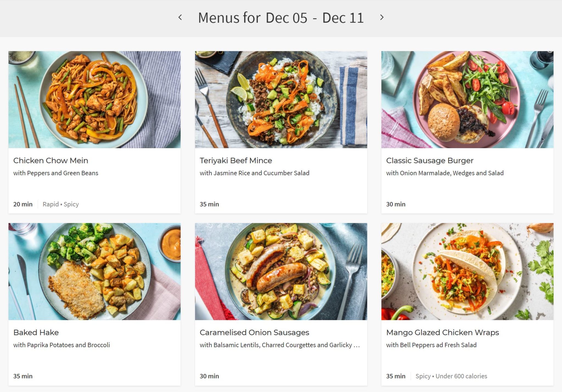Image resolution: width=562 pixels, height=392 pixels.
Task: Click the Menus for Dec 05 - Dec 11 heading
Action: click(281, 18)
